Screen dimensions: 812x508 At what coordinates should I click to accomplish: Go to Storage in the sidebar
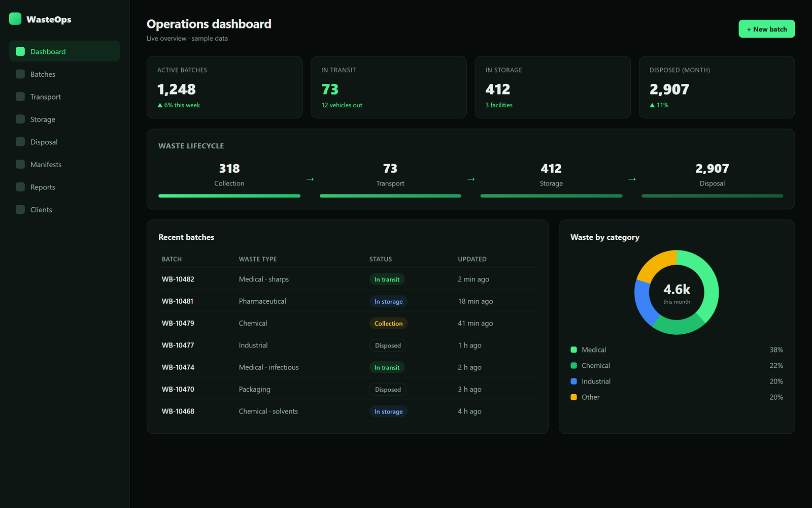(x=64, y=119)
